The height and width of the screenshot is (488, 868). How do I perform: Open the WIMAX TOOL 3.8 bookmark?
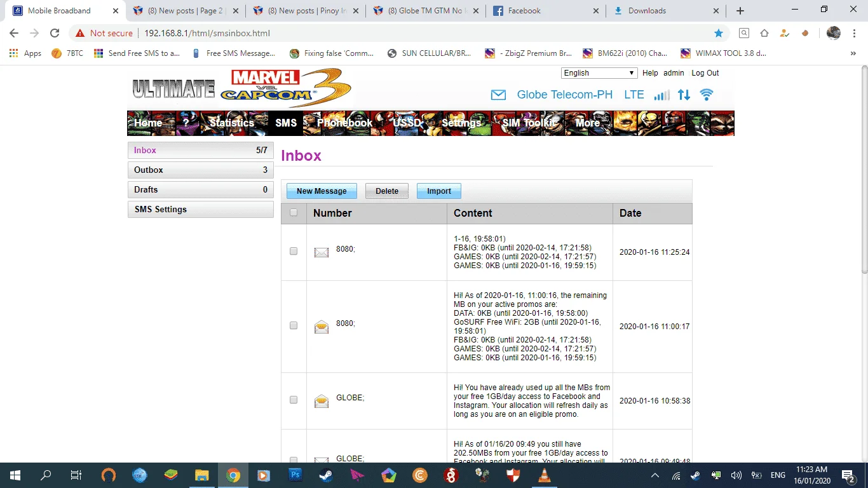pyautogui.click(x=724, y=53)
